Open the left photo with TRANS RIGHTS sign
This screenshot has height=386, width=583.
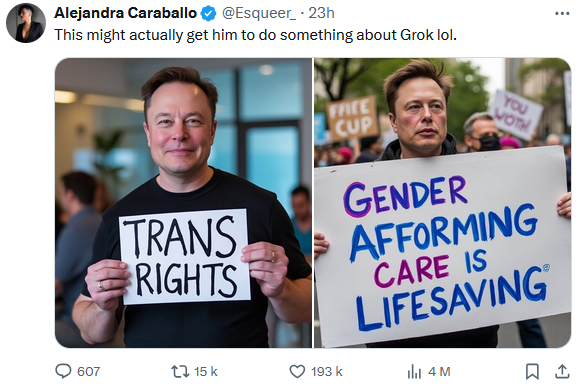(183, 203)
